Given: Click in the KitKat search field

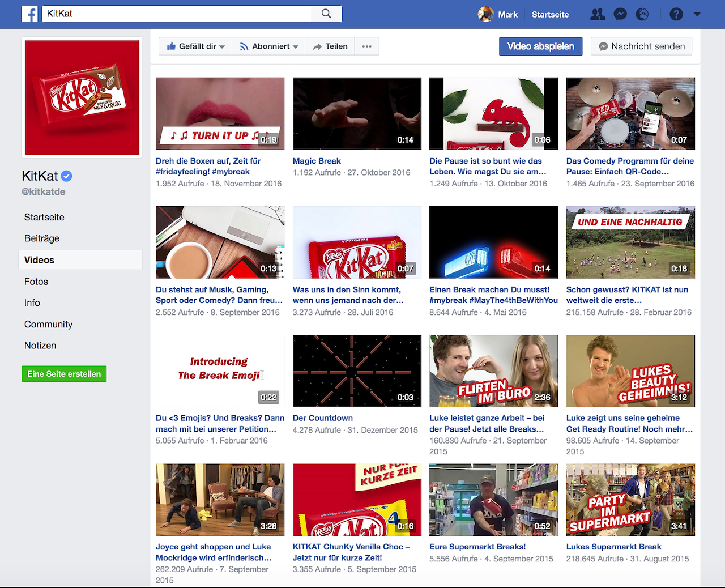Looking at the screenshot, I should coord(177,14).
